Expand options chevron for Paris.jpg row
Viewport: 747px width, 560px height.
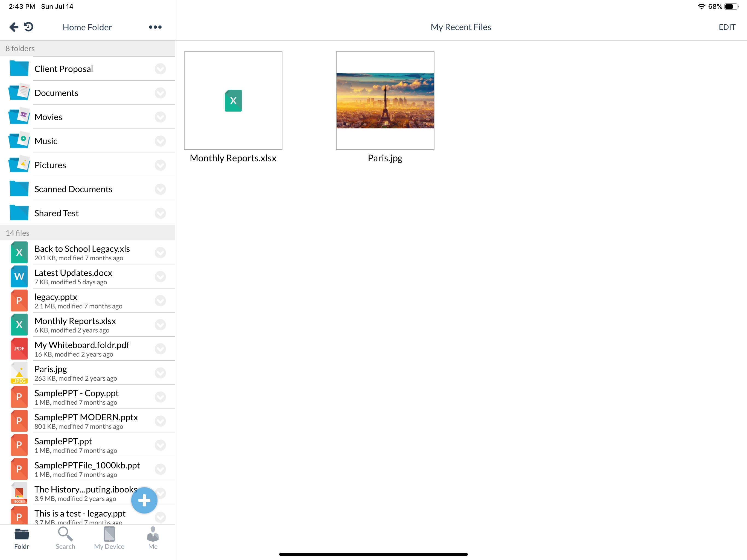click(161, 372)
